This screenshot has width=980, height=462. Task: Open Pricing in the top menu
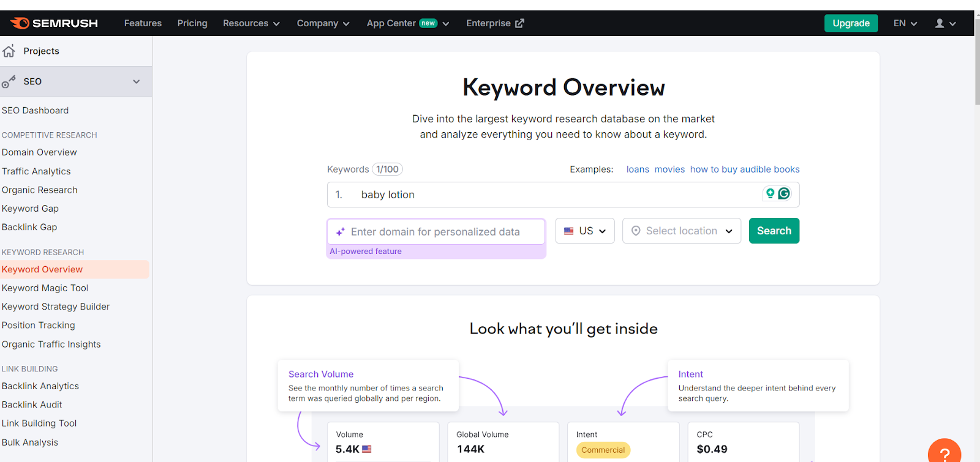192,23
